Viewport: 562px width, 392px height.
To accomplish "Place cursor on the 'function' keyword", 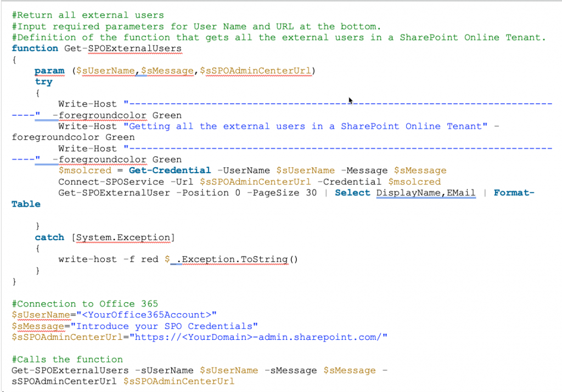I will [x=35, y=48].
